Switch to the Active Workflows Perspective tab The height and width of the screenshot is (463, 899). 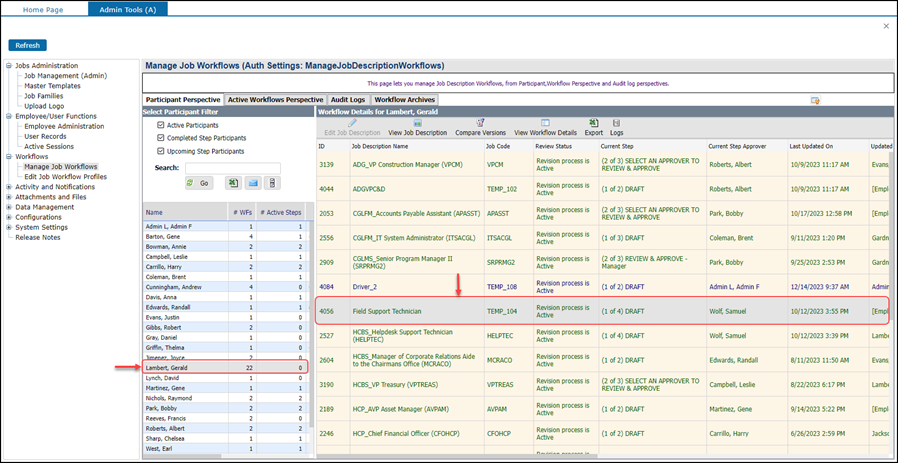click(x=275, y=100)
